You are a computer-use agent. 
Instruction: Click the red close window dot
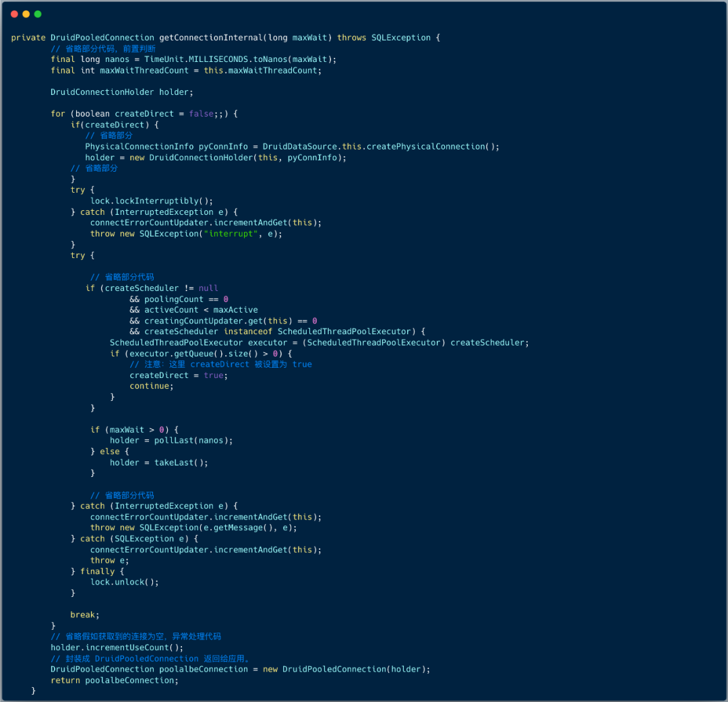click(15, 14)
